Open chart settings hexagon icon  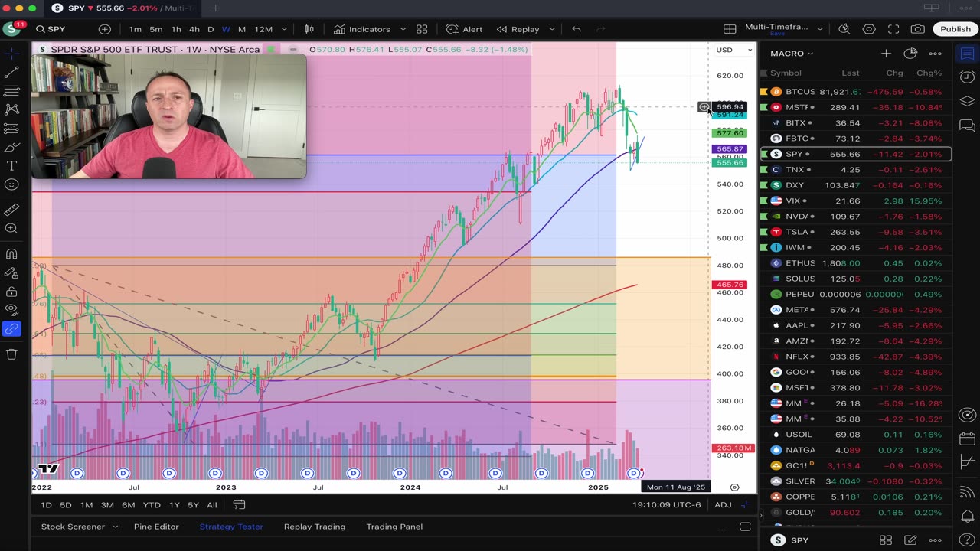coord(869,29)
